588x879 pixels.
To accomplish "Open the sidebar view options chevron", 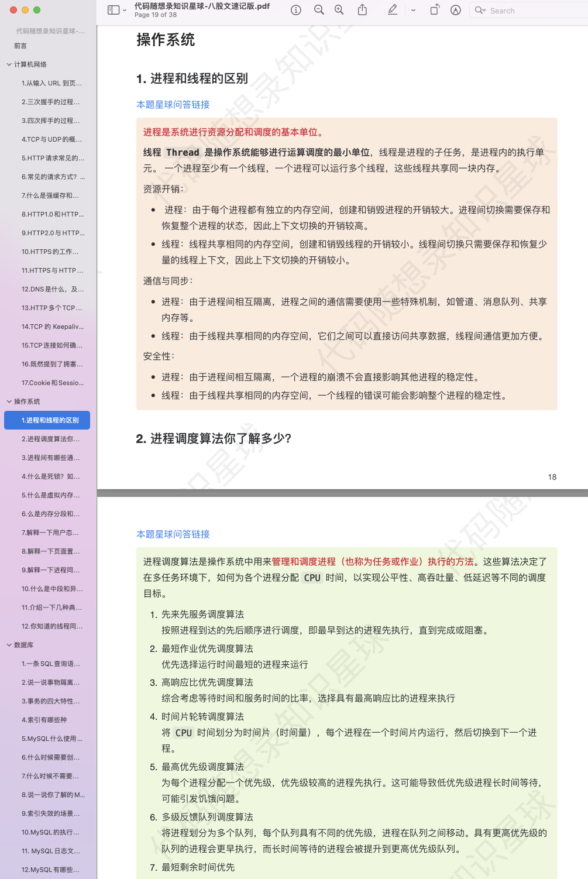I will (x=125, y=11).
